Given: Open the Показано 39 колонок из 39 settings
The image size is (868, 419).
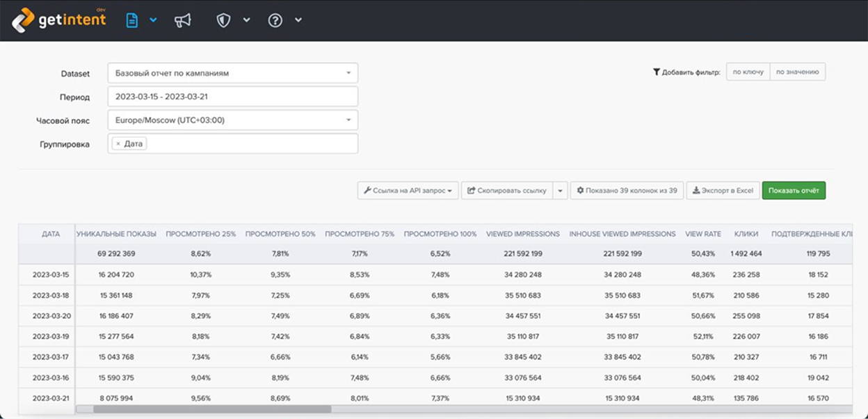Looking at the screenshot, I should 627,191.
